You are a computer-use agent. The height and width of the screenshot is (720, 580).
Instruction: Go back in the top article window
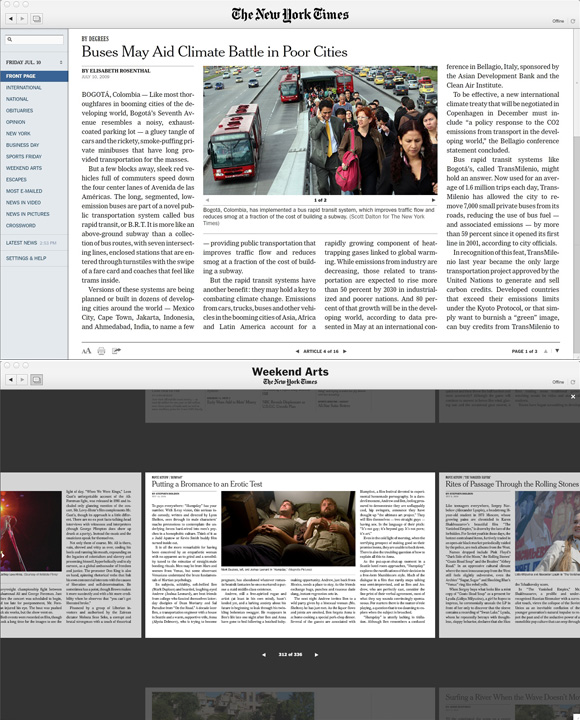click(10, 19)
